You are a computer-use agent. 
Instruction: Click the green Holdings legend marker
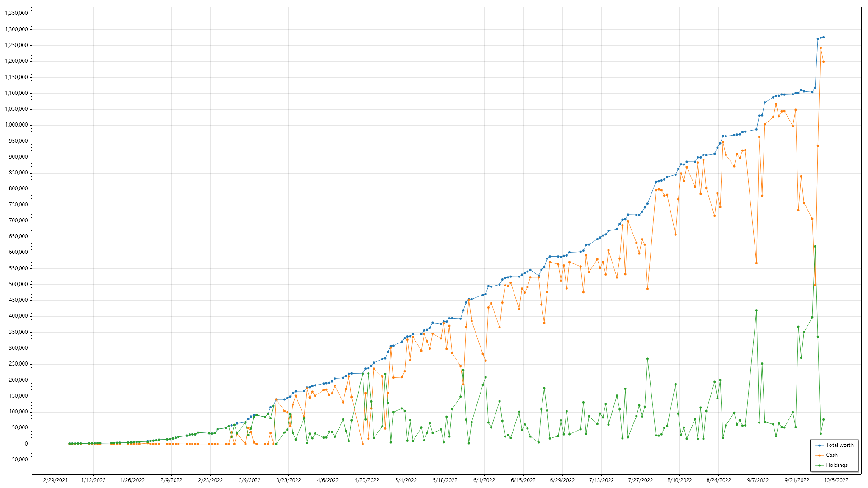coord(819,465)
